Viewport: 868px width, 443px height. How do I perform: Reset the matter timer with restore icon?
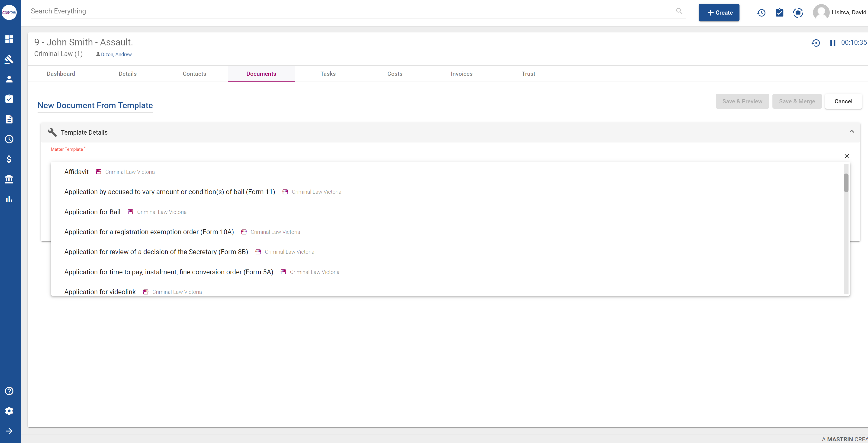point(815,42)
